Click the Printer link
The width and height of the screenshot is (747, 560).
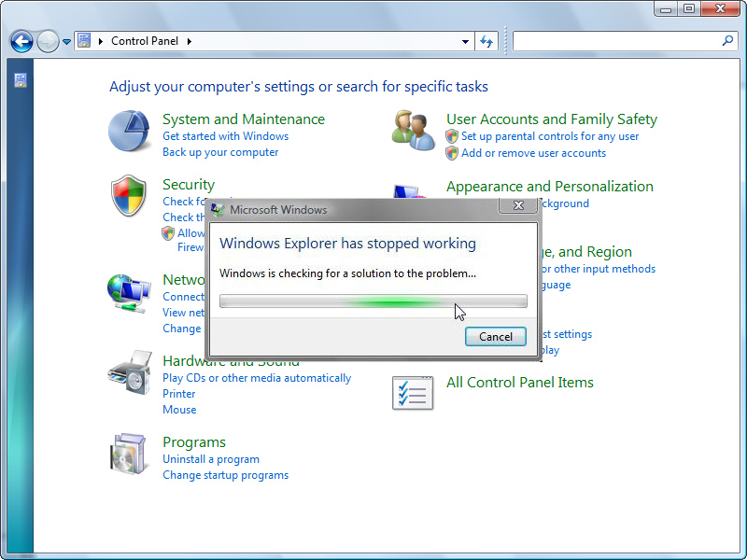(x=178, y=394)
